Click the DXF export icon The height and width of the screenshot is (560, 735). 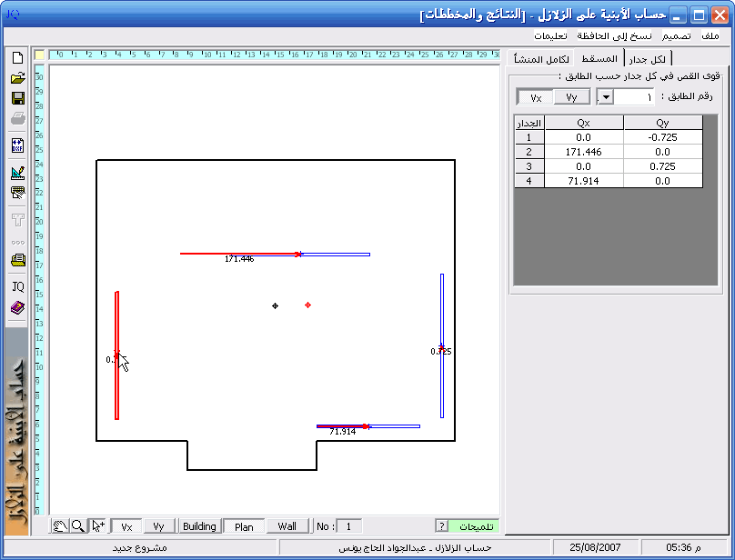17,145
